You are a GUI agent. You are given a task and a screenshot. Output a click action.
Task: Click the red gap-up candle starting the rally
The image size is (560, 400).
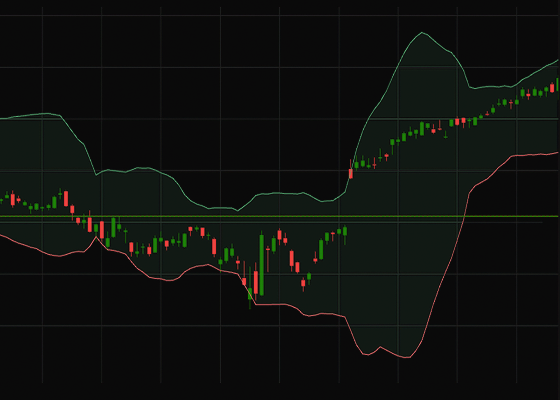click(x=351, y=174)
